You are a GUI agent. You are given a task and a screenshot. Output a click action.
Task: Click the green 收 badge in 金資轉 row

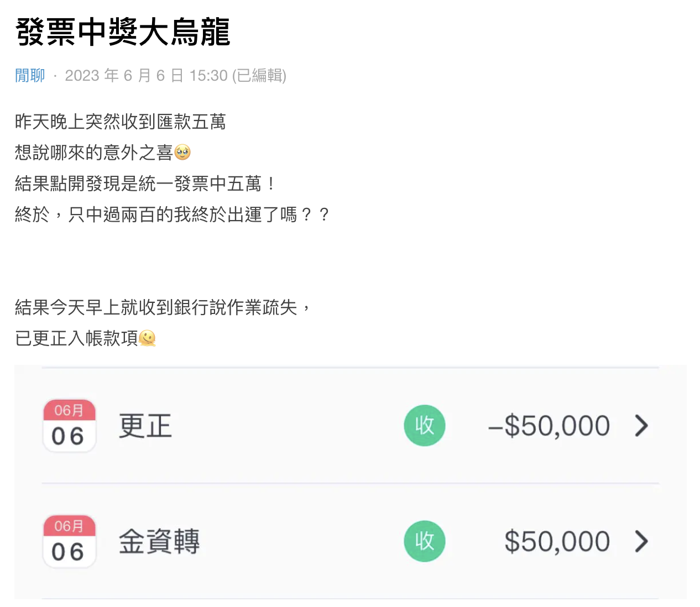tap(425, 541)
